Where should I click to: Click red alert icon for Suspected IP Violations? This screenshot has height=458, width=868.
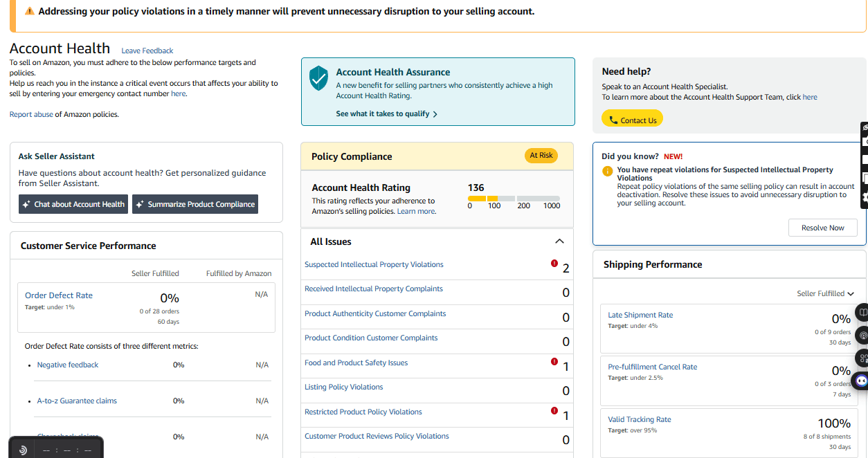tap(554, 264)
